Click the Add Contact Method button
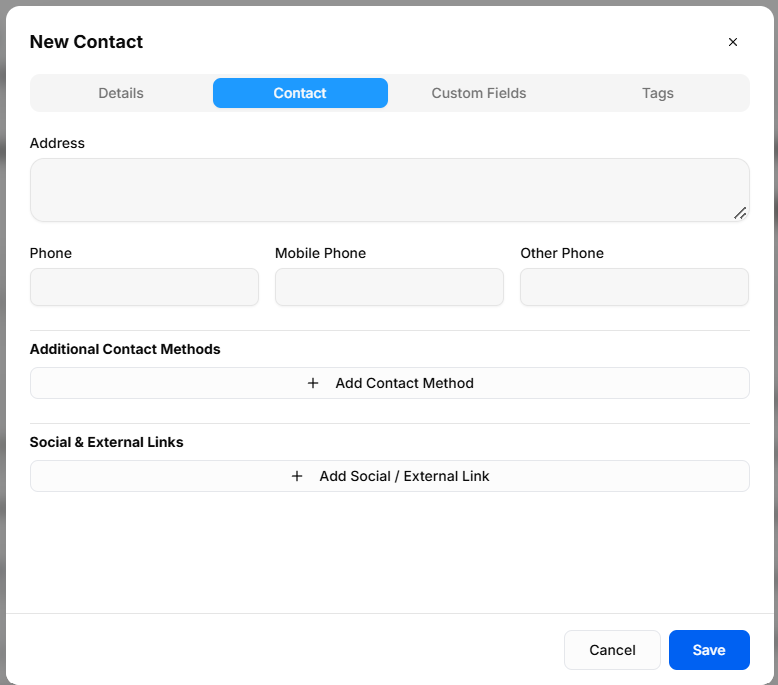The width and height of the screenshot is (778, 685). [x=389, y=383]
